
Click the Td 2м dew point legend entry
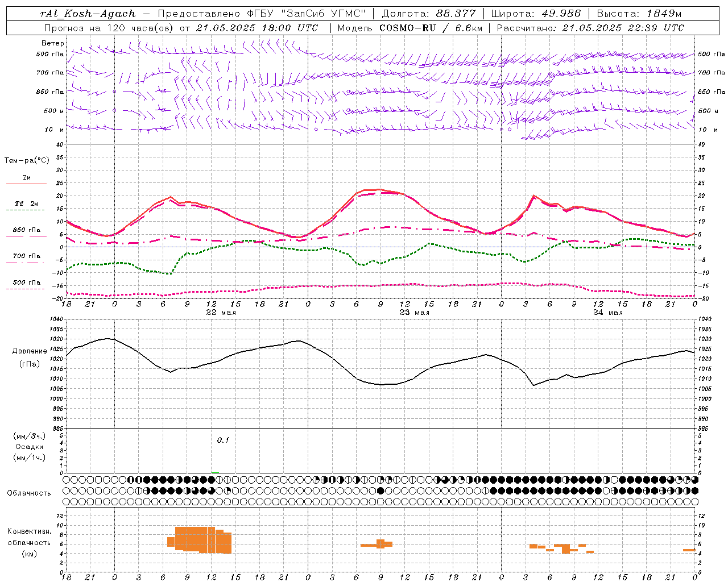point(27,203)
